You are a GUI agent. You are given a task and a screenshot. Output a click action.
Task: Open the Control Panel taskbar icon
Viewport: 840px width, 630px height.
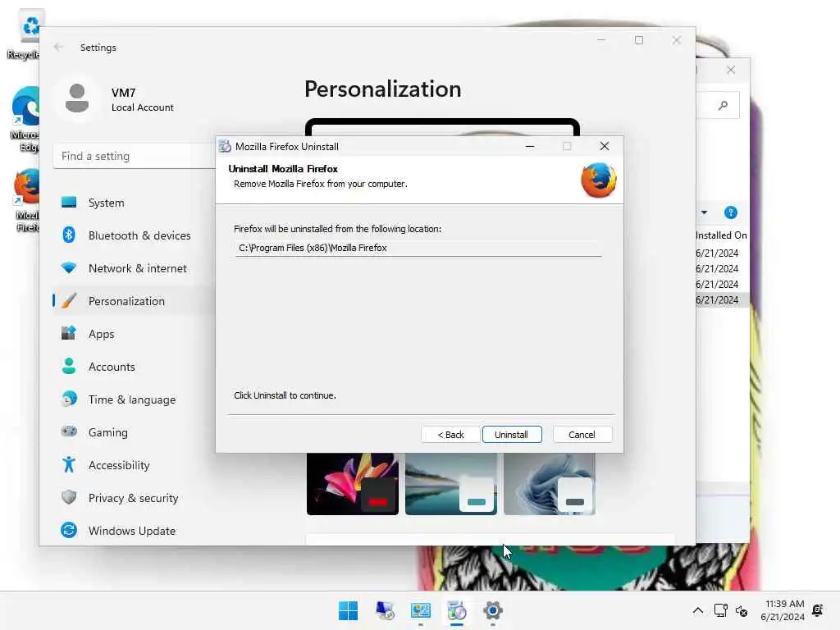(421, 610)
